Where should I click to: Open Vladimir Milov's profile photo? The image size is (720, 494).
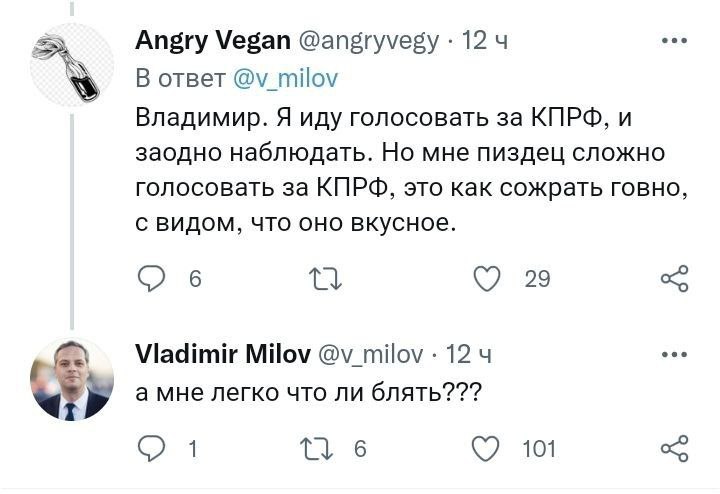click(x=71, y=378)
